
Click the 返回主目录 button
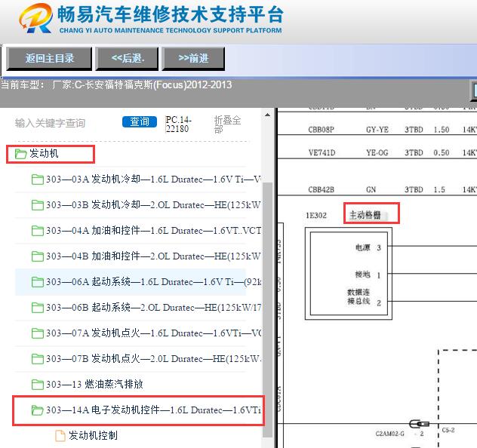pos(49,58)
